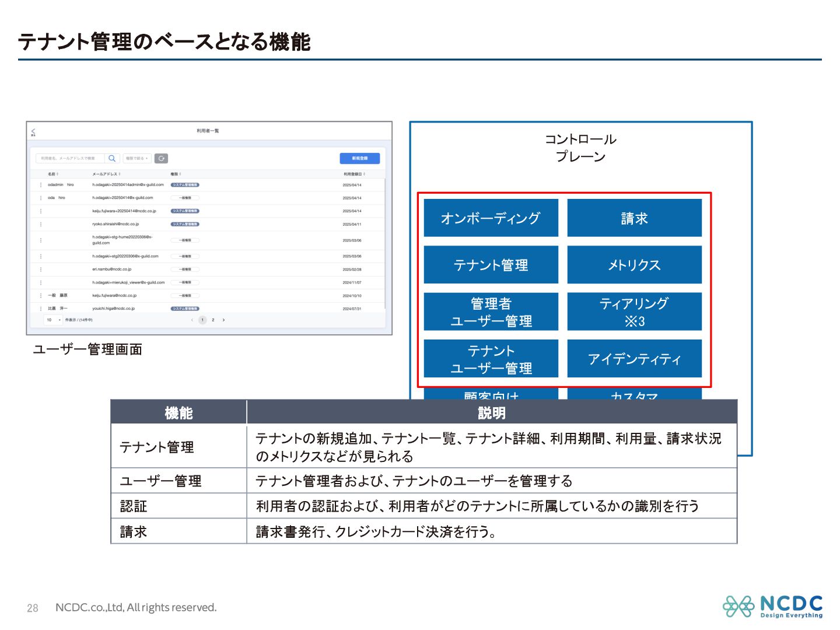This screenshot has width=840, height=630.
Task: Click the NCDC.co.,Ltd copyright footer text
Action: [x=136, y=607]
